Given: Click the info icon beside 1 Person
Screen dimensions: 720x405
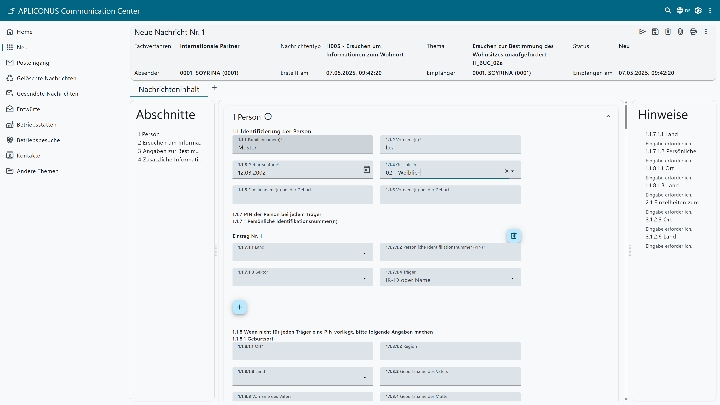Looking at the screenshot, I should 268,117.
